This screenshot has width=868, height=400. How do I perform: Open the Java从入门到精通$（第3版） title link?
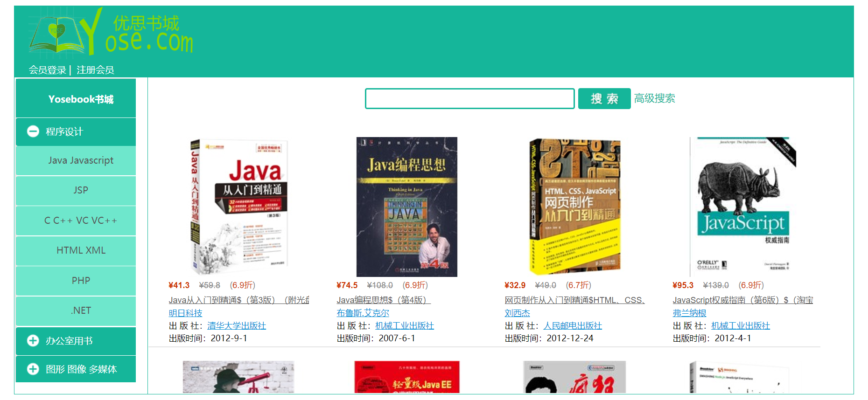[239, 300]
